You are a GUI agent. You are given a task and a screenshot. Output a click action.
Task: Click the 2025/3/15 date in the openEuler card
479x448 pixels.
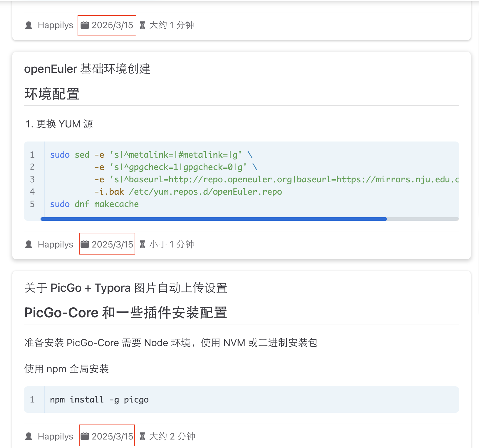coord(112,244)
